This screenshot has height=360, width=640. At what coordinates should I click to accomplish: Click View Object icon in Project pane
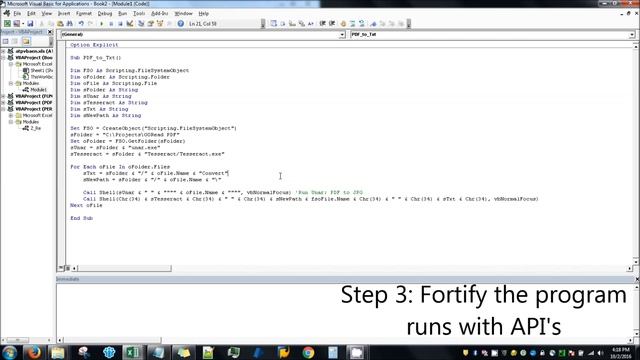point(15,41)
